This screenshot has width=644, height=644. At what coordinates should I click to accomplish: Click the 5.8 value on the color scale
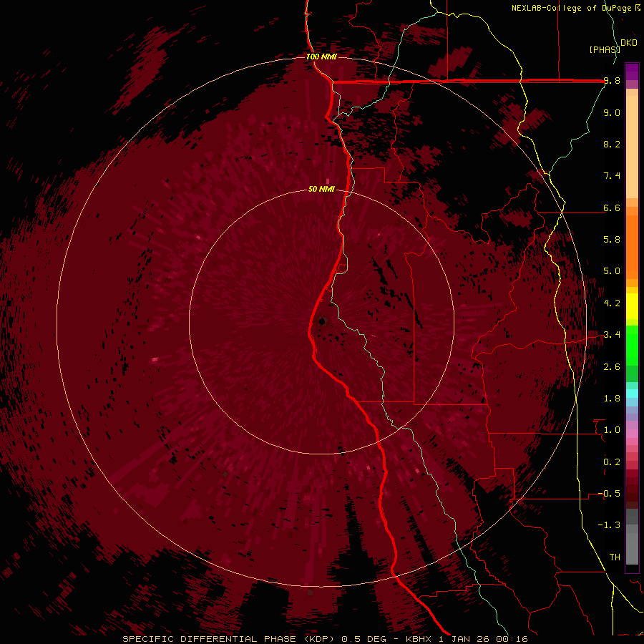[x=612, y=240]
